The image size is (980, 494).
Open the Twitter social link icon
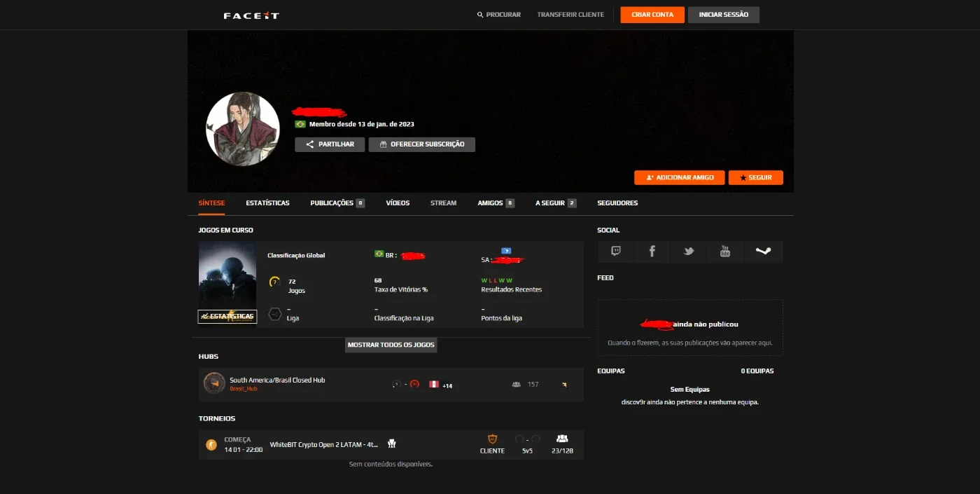coord(689,252)
